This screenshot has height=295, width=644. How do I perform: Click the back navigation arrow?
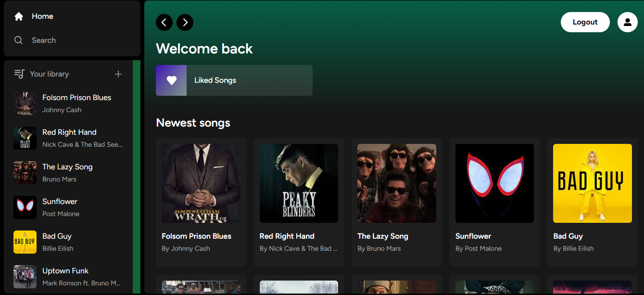click(x=164, y=22)
